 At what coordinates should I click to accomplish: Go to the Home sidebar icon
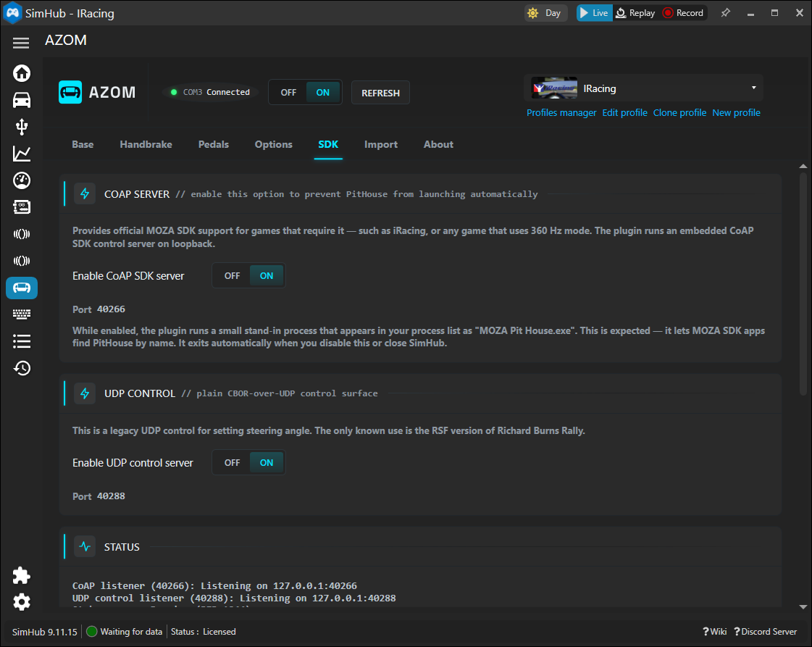pyautogui.click(x=22, y=73)
